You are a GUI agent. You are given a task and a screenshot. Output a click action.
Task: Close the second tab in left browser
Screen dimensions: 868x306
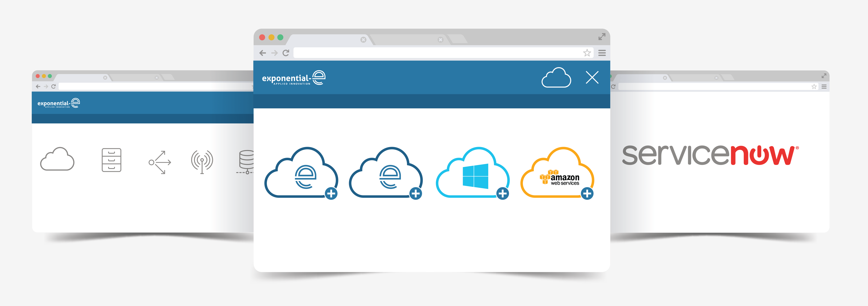(x=157, y=78)
